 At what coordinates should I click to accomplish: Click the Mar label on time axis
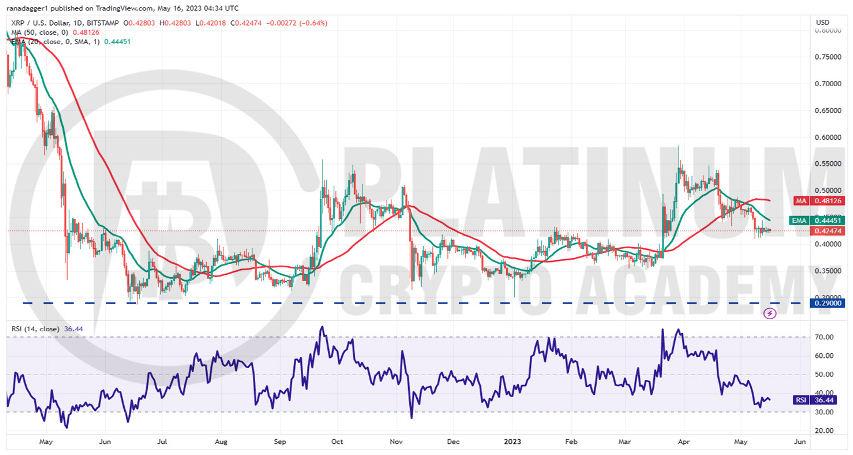[623, 441]
